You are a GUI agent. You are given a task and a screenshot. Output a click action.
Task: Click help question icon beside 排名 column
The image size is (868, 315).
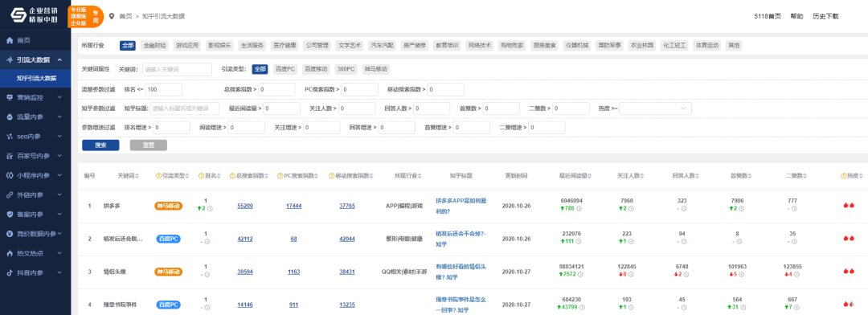[x=202, y=175]
